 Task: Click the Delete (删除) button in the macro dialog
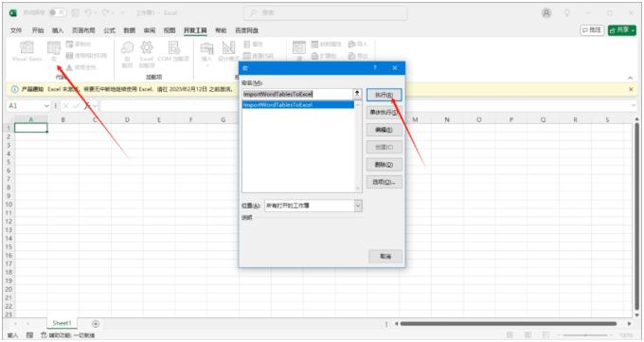point(384,165)
